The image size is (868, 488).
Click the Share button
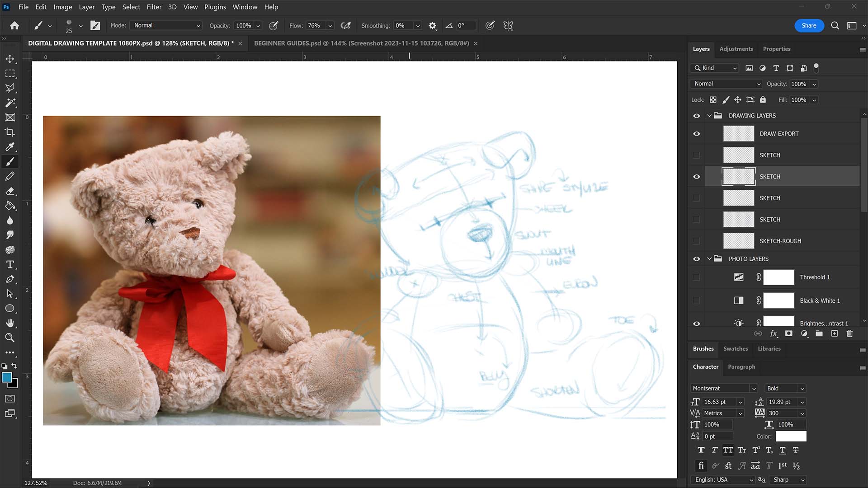[x=809, y=26]
